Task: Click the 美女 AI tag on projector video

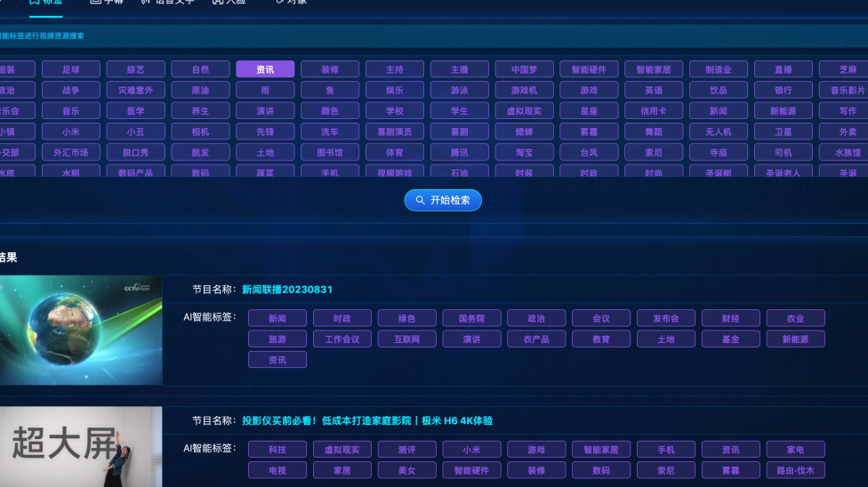Action: coord(407,470)
